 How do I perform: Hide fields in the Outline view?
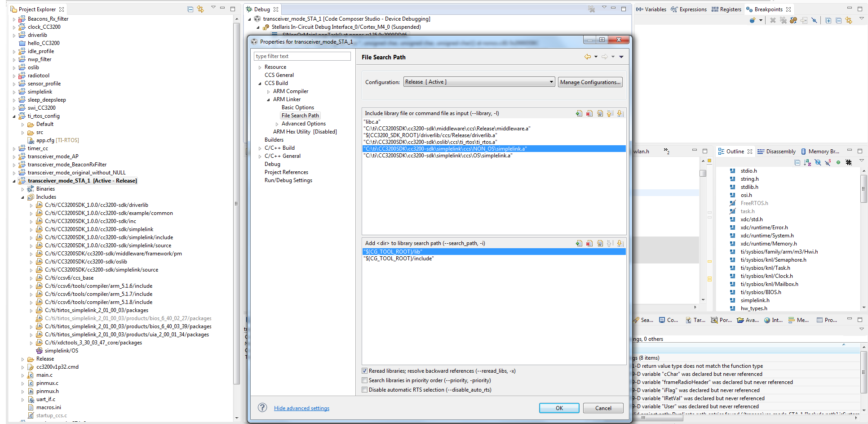coord(818,162)
